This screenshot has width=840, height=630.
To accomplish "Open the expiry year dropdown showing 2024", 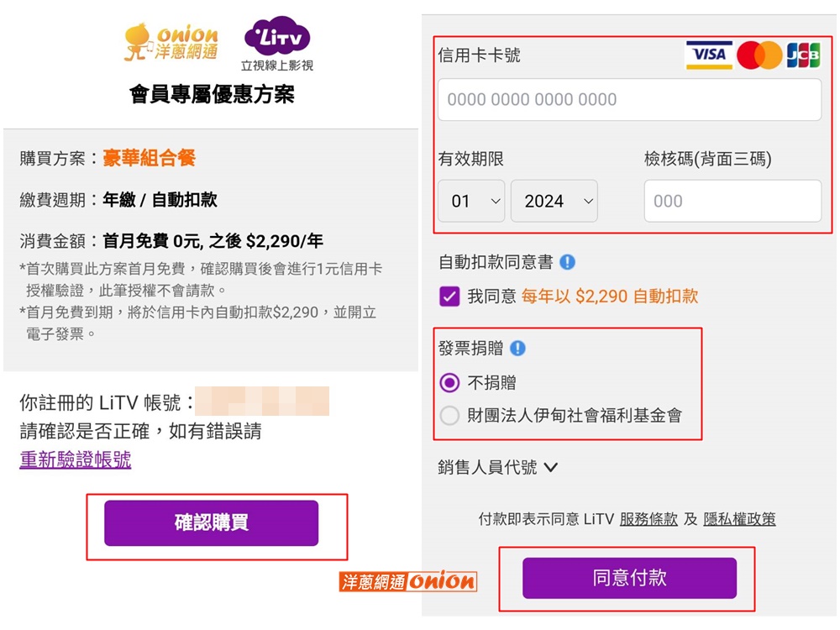I will pyautogui.click(x=554, y=201).
